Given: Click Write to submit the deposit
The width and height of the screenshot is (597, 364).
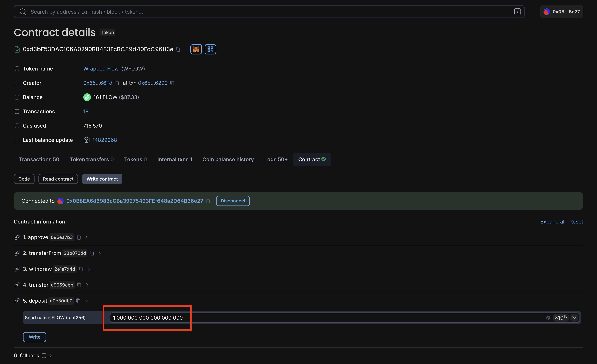Looking at the screenshot, I should 34,337.
